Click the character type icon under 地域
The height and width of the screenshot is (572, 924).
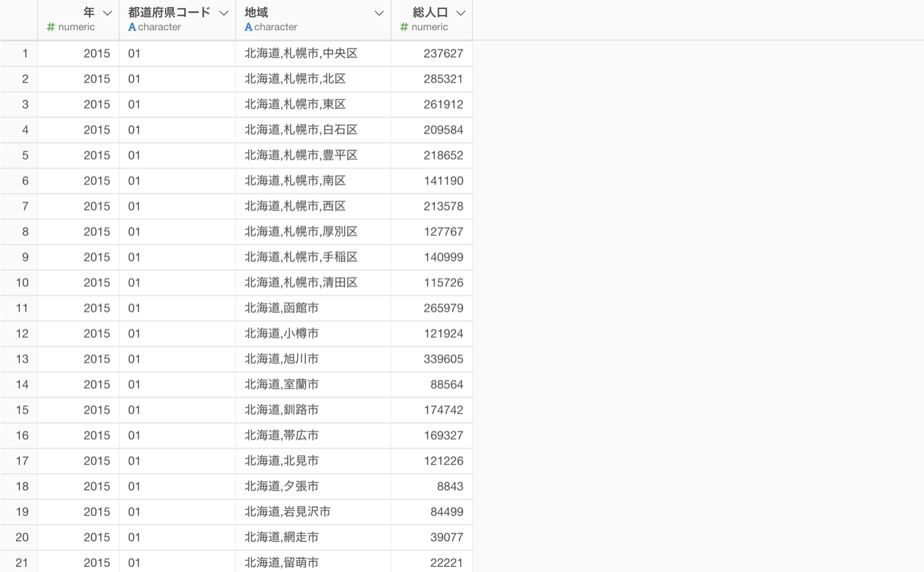point(248,27)
